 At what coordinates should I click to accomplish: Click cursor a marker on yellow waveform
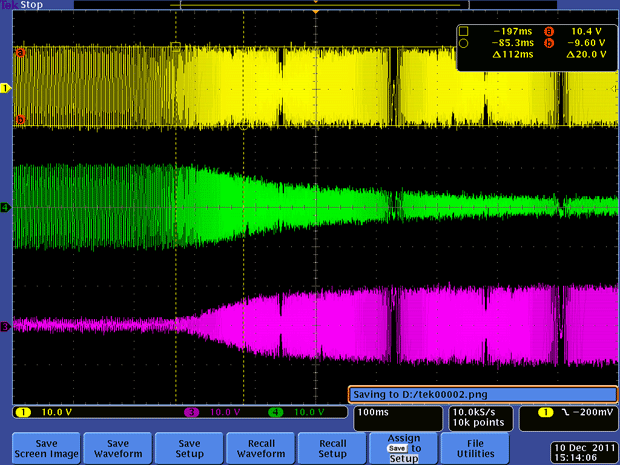pyautogui.click(x=20, y=52)
